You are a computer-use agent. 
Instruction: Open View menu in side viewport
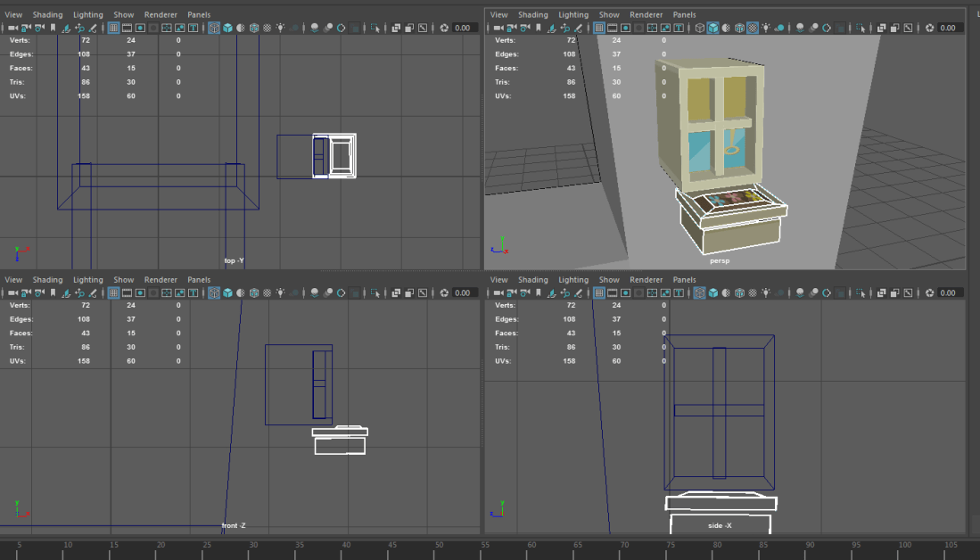498,280
